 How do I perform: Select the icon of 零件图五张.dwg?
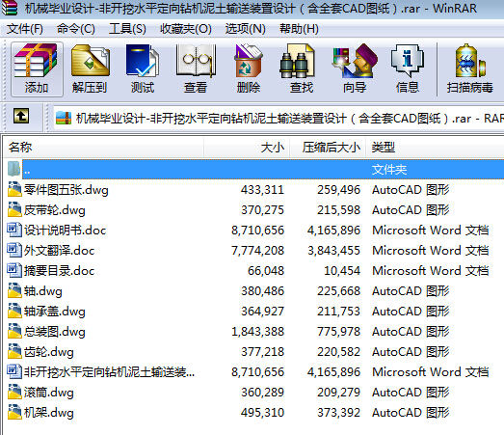(x=14, y=189)
